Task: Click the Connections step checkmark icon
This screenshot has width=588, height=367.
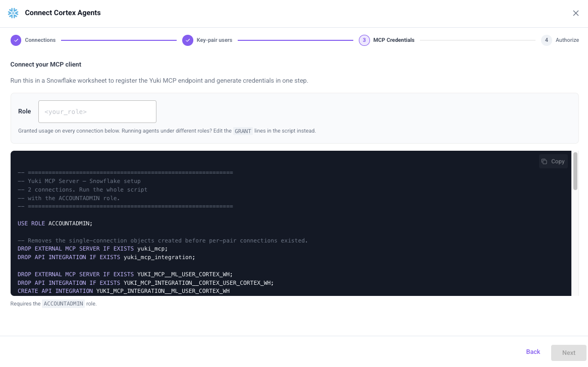Action: click(x=16, y=40)
